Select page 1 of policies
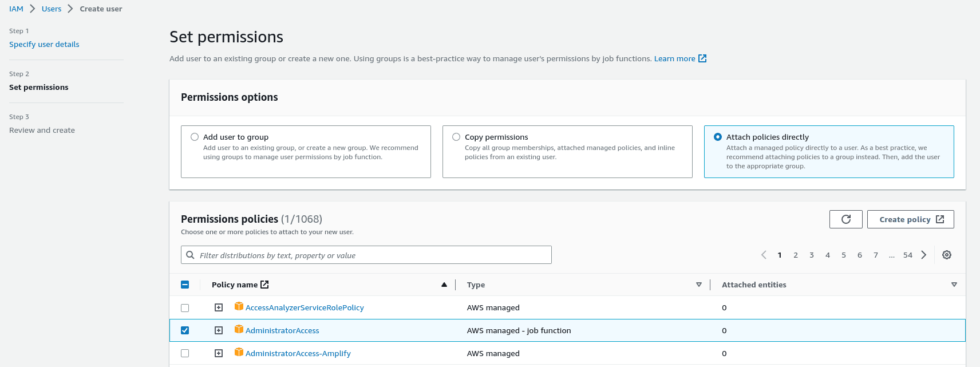This screenshot has height=367, width=980. [x=780, y=255]
